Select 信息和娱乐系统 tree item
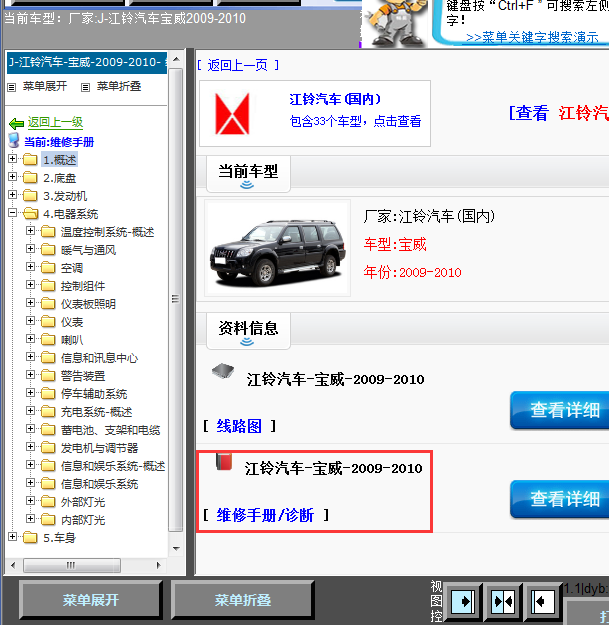609x625 pixels. pyautogui.click(x=99, y=484)
